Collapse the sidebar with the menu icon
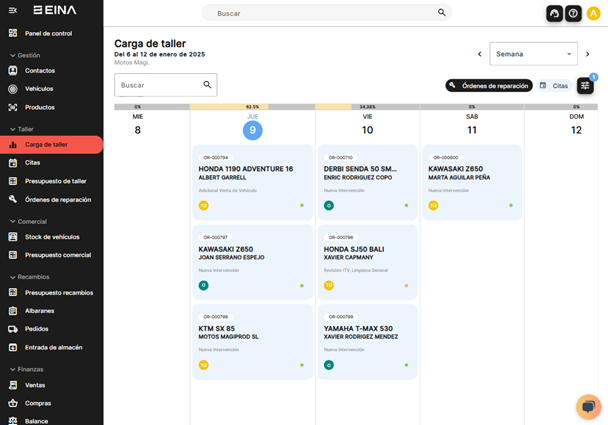Viewport: 608px width, 425px height. click(12, 10)
